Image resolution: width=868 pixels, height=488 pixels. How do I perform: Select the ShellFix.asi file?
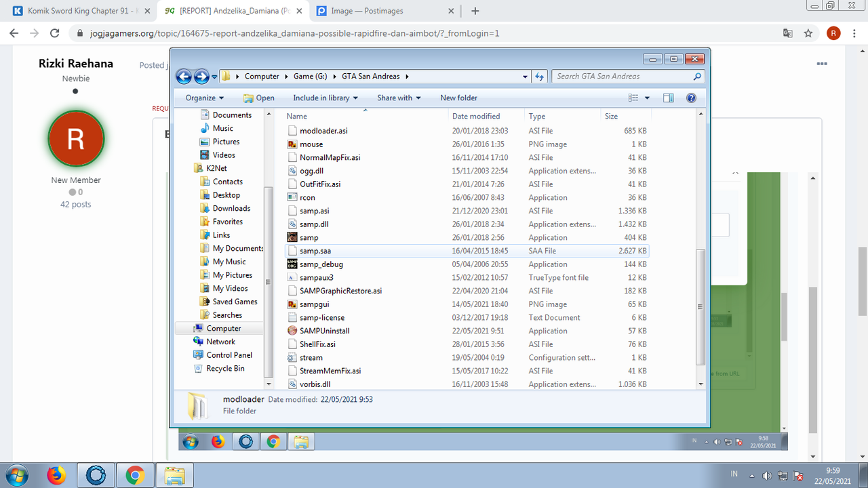[317, 344]
